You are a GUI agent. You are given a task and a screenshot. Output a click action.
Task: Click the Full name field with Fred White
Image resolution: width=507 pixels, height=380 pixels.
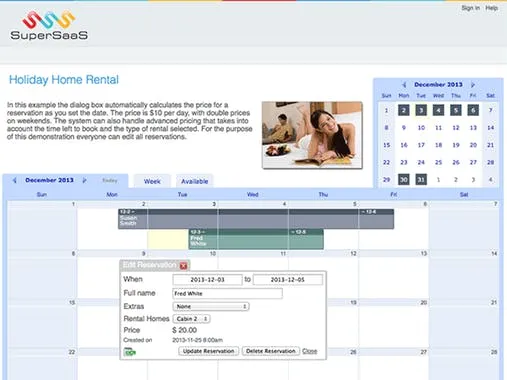(x=227, y=294)
